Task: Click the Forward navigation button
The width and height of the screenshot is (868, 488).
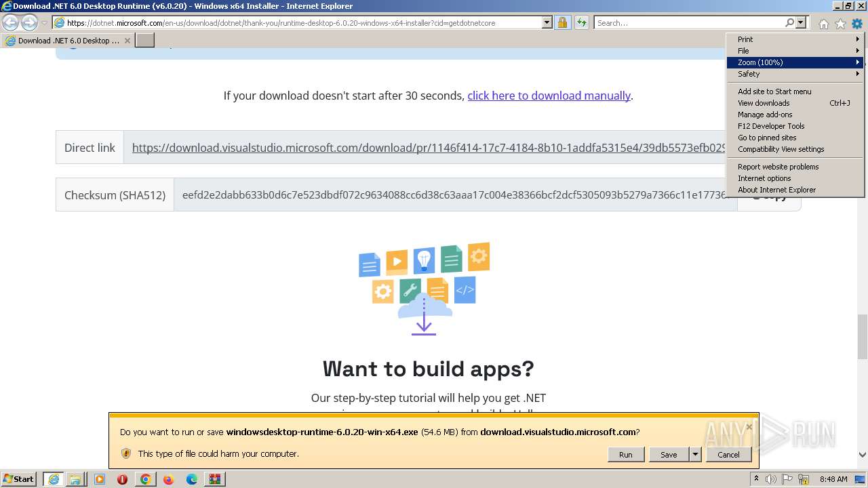Action: (x=29, y=22)
